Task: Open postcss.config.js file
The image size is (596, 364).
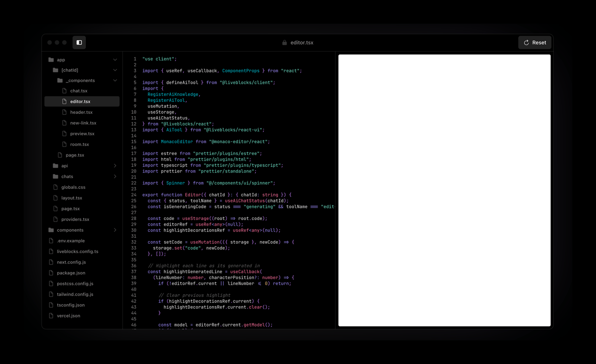Action: [x=82, y=283]
